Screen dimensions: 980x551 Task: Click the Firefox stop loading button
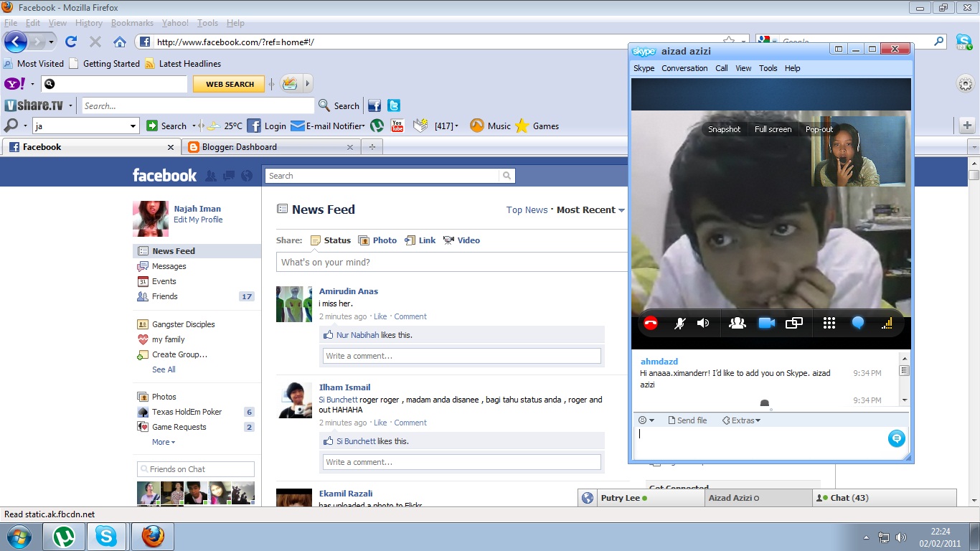click(95, 42)
